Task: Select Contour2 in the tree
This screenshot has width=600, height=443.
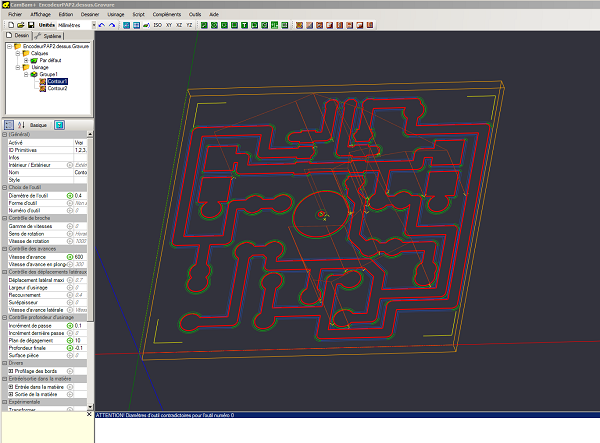Action: [x=58, y=88]
